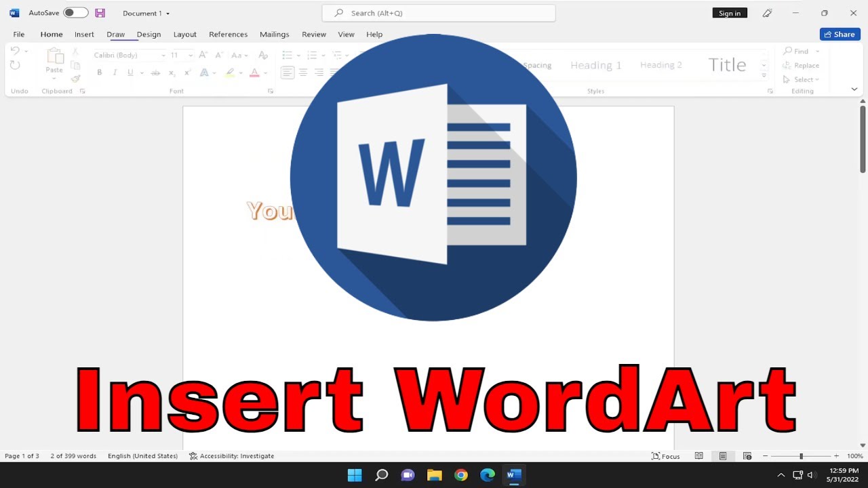The width and height of the screenshot is (868, 488).
Task: Collapse the ribbon with the chevron
Action: pyautogui.click(x=854, y=89)
